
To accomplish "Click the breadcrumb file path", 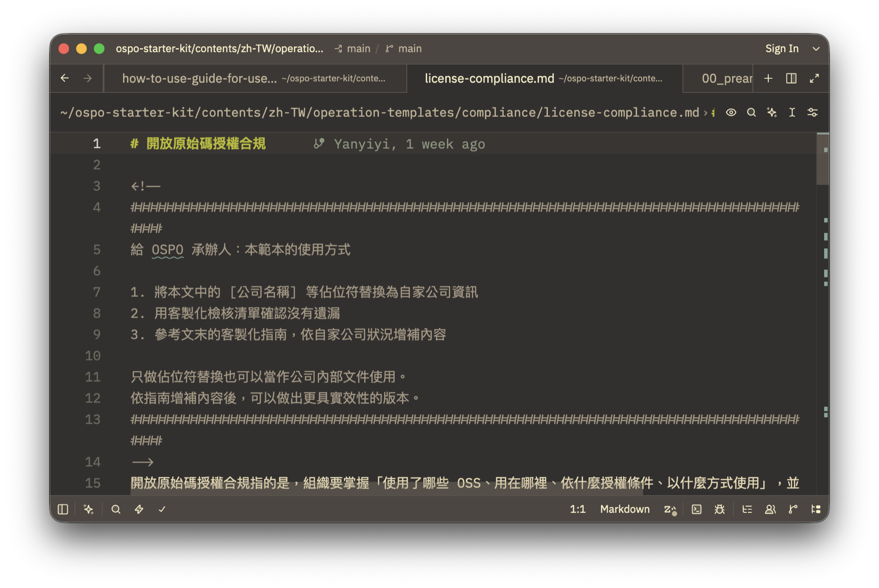I will tap(379, 113).
